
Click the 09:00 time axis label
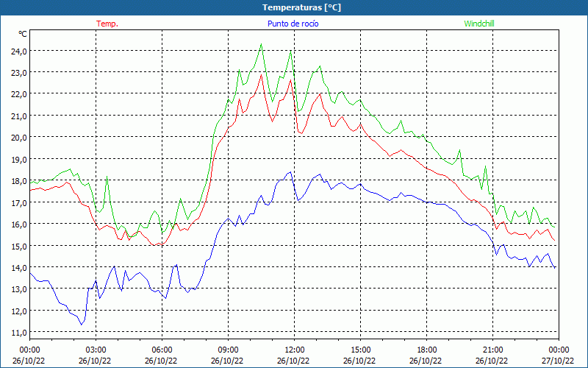(x=229, y=350)
